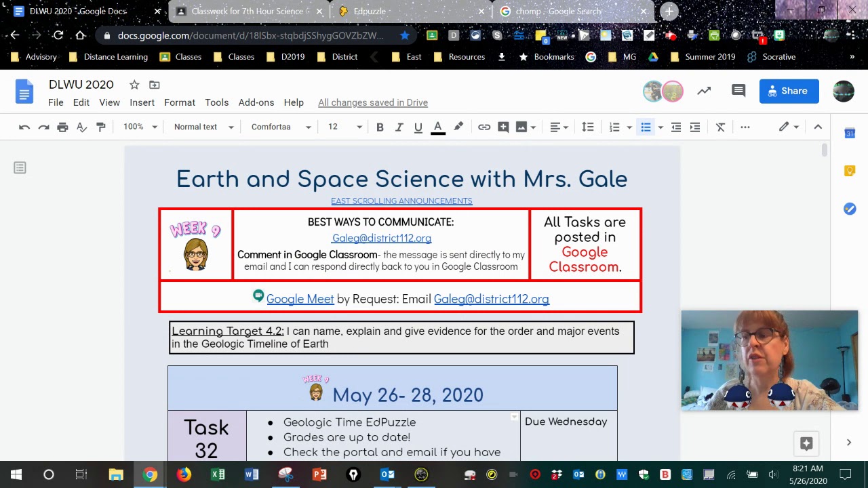Expand the text alignment dropdown

559,127
